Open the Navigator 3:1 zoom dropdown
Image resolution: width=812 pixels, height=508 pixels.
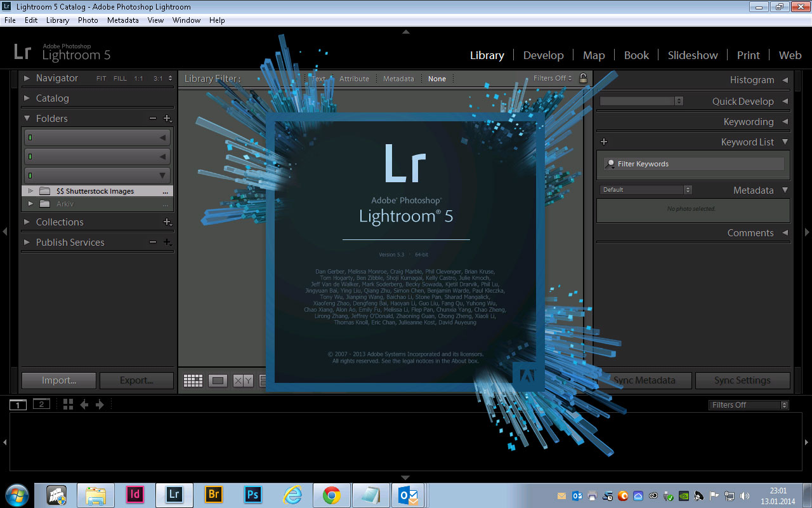coord(162,79)
